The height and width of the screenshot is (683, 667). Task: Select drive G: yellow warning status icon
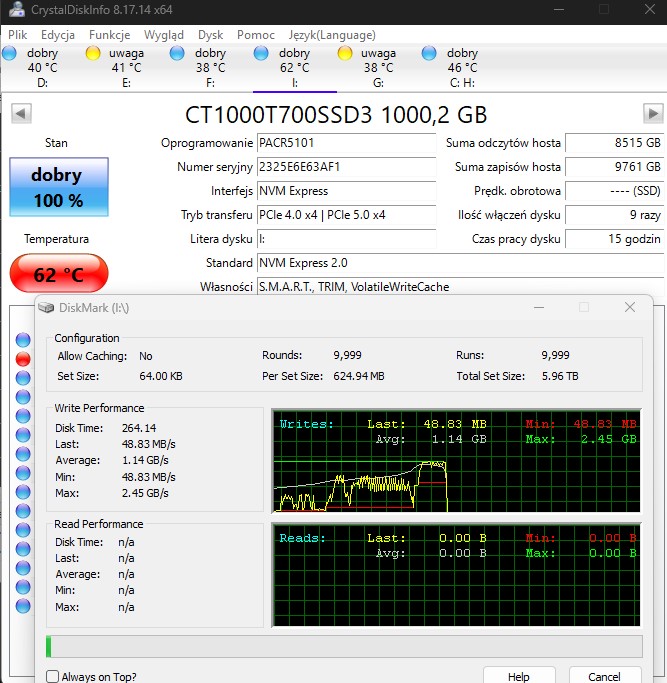pos(345,54)
